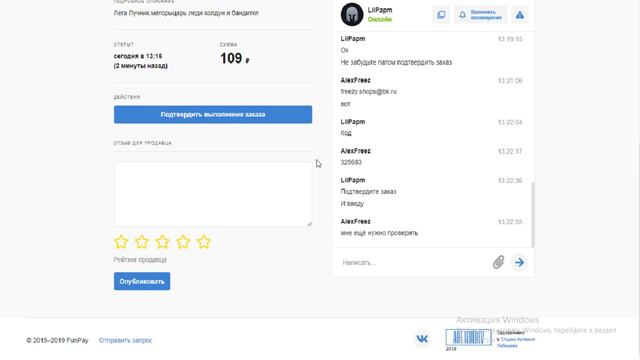Screen dimensions: 640x360
Task: Click the 'Рейтинг продавца' label
Action: click(140, 260)
